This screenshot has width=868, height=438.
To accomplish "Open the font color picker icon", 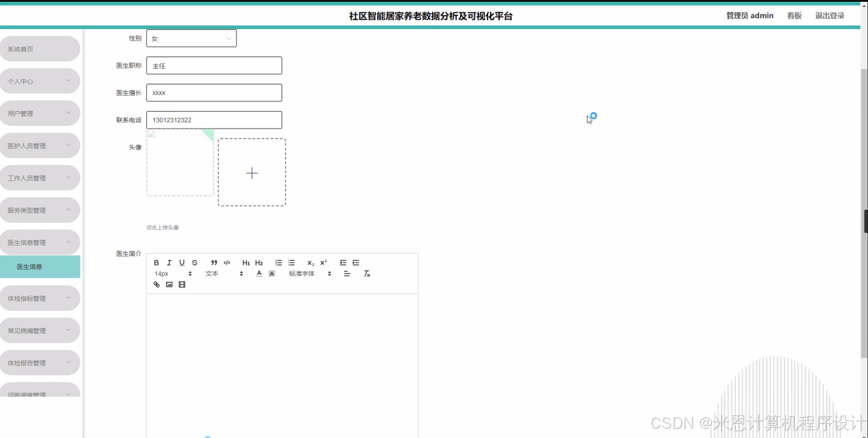I will coord(259,273).
